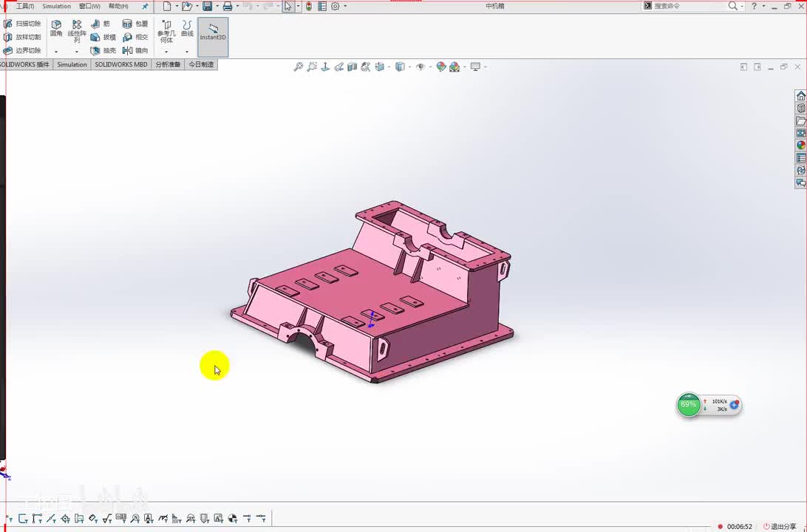
Task: Open the 工具(T) menu
Action: (x=24, y=6)
